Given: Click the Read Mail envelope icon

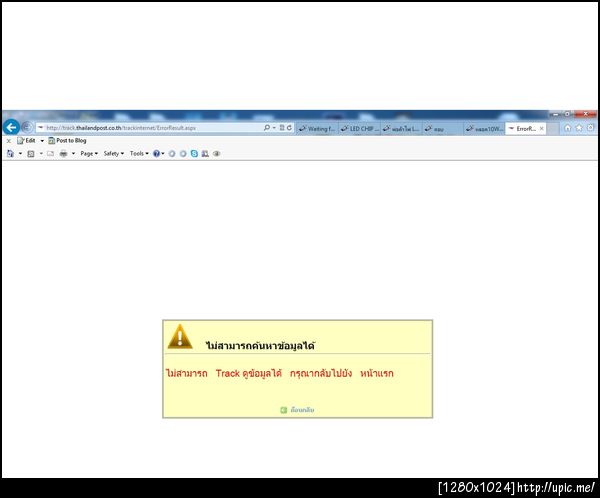Looking at the screenshot, I should coord(51,153).
